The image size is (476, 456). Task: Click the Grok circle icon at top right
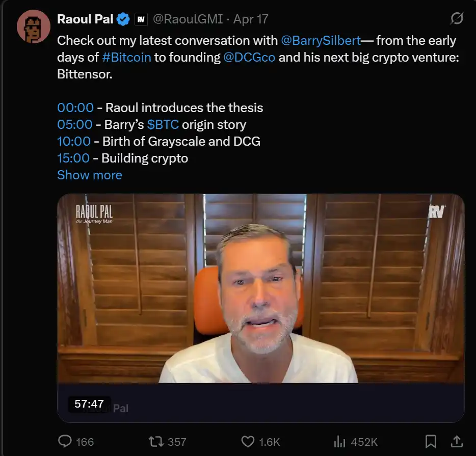click(x=457, y=19)
